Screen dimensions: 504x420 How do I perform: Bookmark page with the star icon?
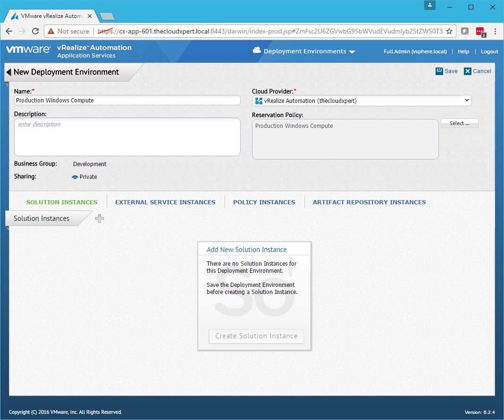pyautogui.click(x=449, y=31)
